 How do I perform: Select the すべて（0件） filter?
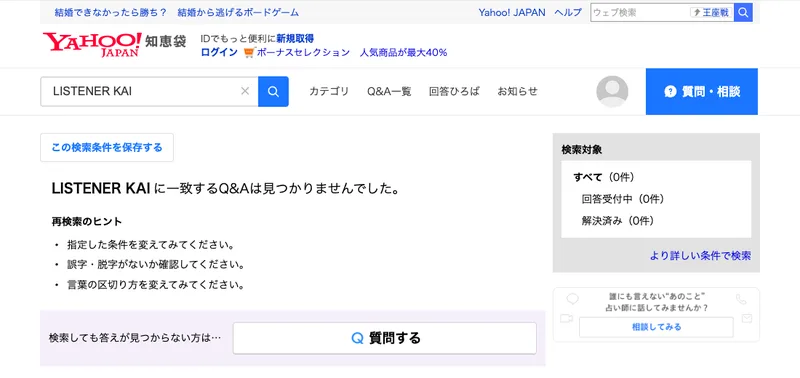604,177
